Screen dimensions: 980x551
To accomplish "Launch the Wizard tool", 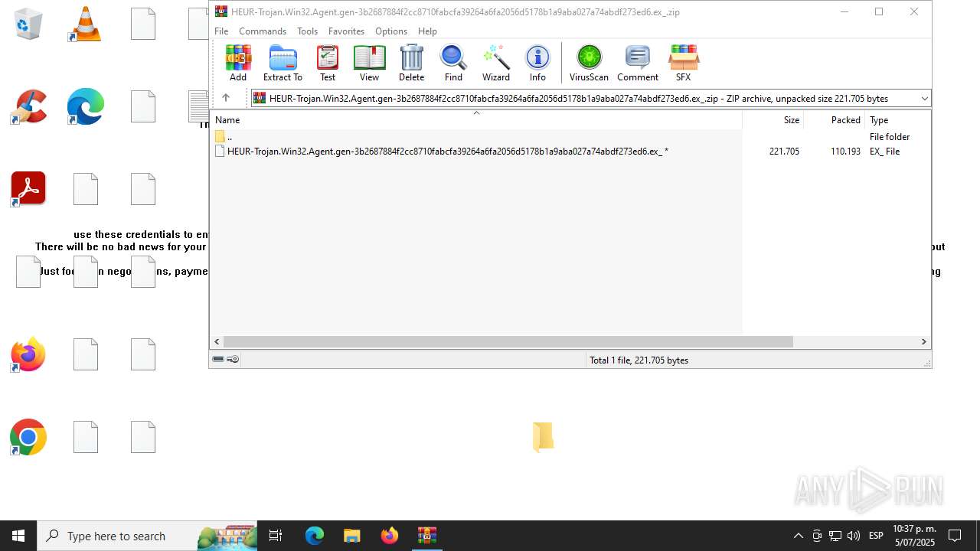I will tap(496, 62).
